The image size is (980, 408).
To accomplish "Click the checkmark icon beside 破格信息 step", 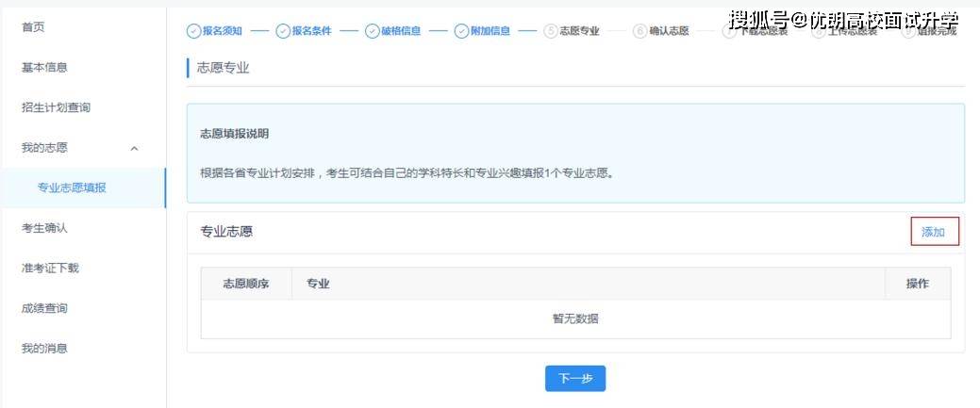I will [372, 31].
